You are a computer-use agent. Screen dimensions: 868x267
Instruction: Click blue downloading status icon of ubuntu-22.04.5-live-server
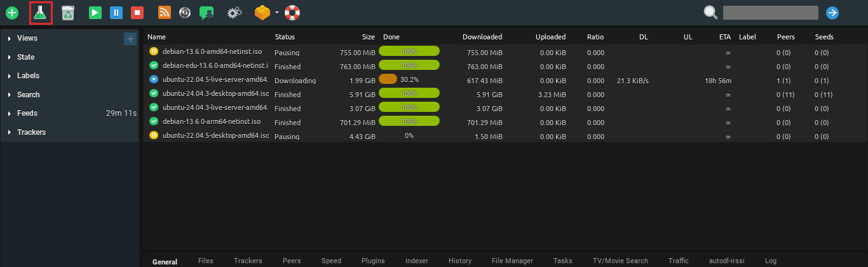click(x=154, y=80)
